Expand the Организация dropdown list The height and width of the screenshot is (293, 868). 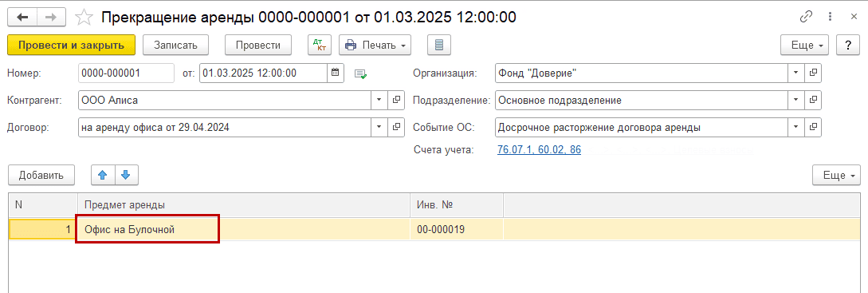click(796, 73)
